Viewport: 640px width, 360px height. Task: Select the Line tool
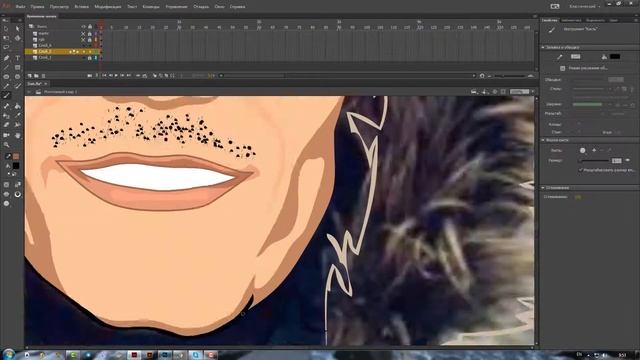tap(6, 67)
